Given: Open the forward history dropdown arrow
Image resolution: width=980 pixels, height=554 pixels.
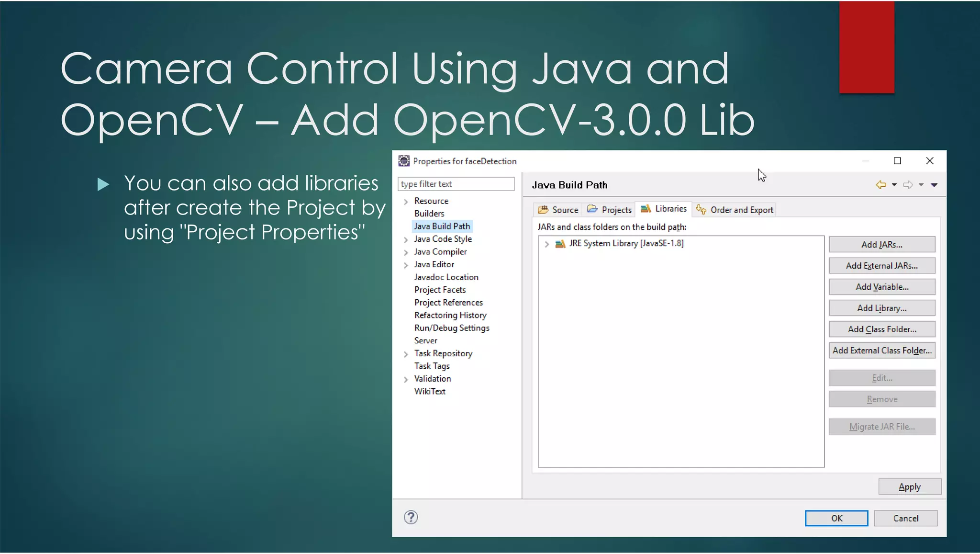Looking at the screenshot, I should 921,185.
